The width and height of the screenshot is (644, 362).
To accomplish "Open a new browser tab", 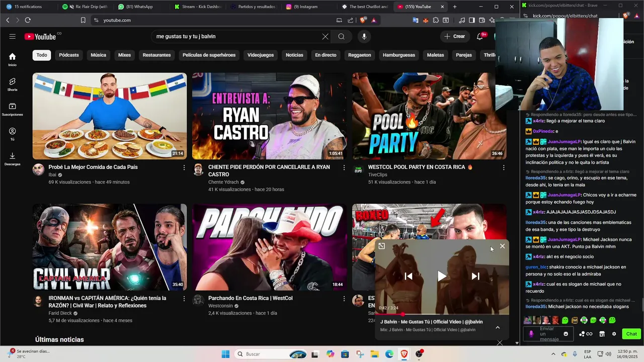I will click(x=455, y=7).
